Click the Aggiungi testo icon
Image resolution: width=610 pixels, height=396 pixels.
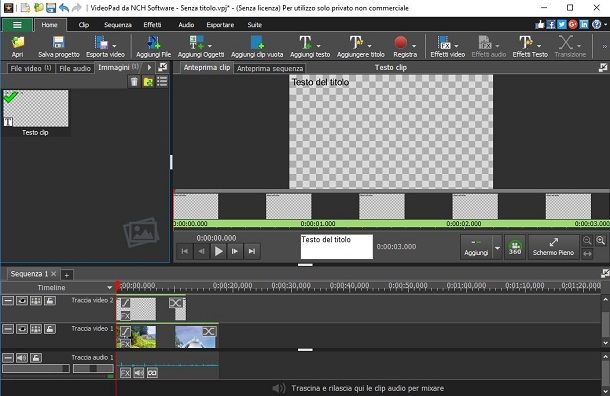[x=305, y=42]
